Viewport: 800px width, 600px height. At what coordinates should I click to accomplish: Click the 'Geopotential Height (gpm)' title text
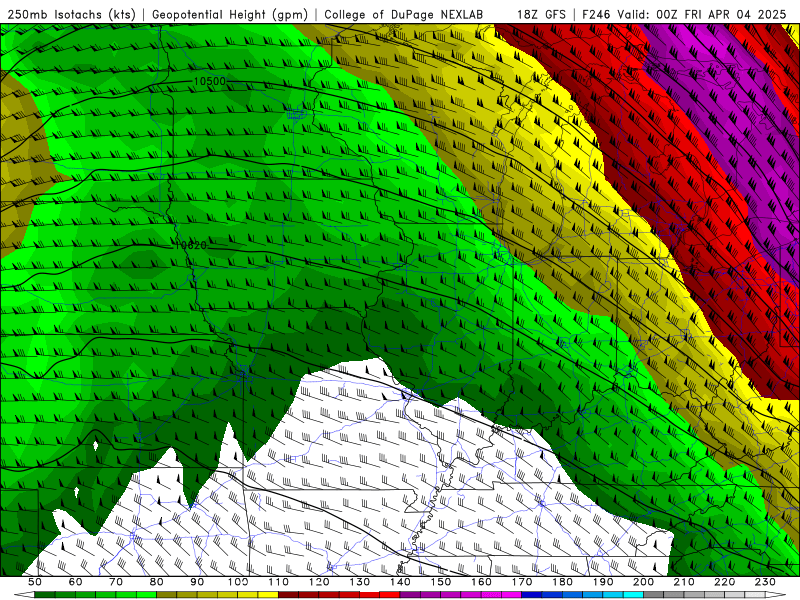[230, 14]
